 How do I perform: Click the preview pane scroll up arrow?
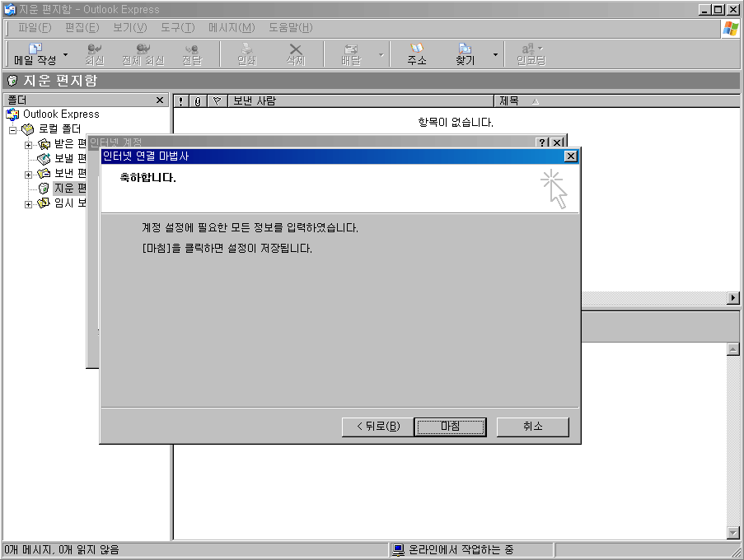733,349
